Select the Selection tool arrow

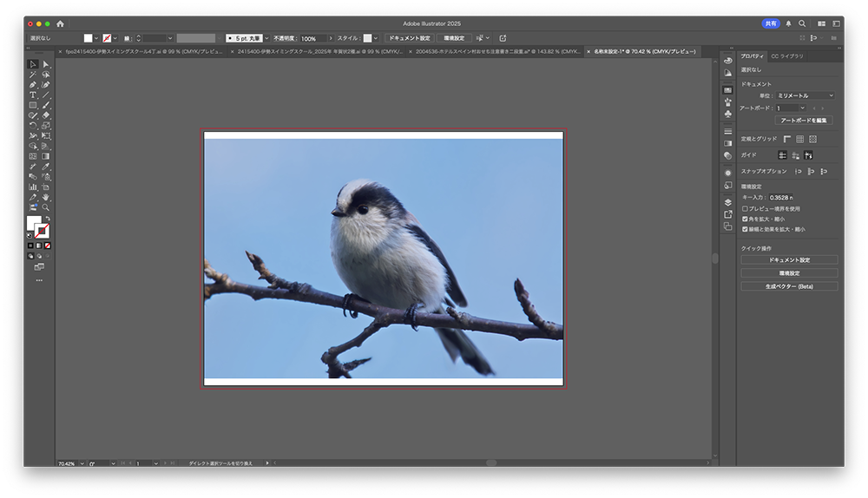point(33,64)
